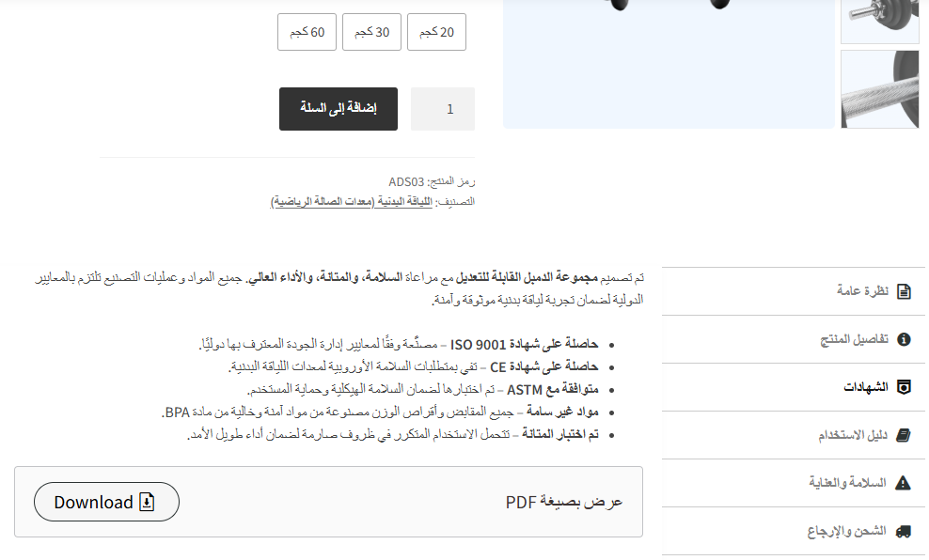Click the info icon beside تفاصيل المنتج
This screenshot has width=929, height=560.
point(905,339)
